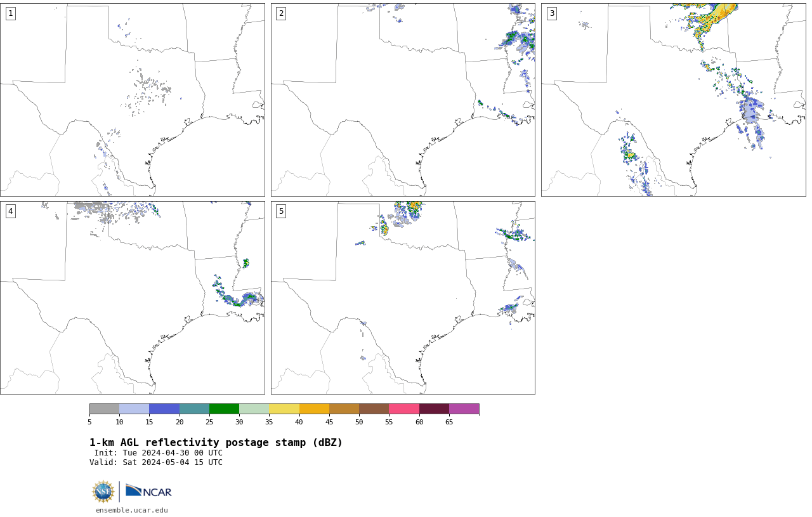Click the purple 65+ dBZ swatch
Image resolution: width=812 pixels, height=517 pixels.
(x=464, y=409)
